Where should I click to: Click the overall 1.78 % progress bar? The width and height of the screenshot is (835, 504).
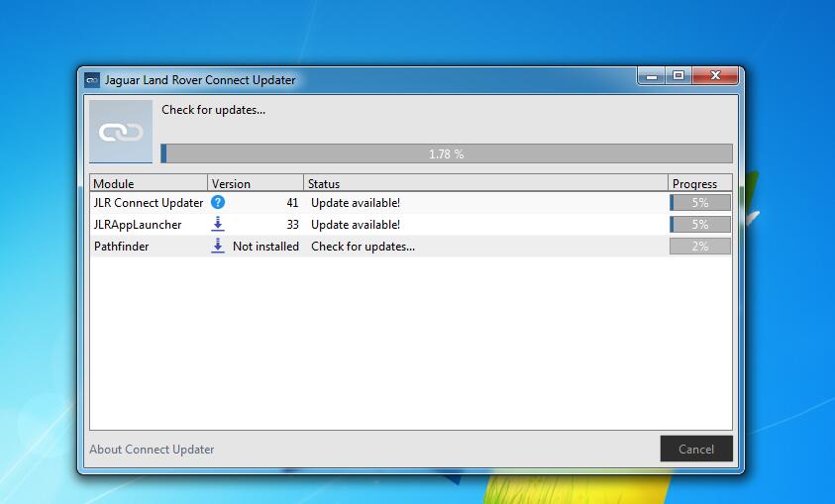tap(447, 153)
